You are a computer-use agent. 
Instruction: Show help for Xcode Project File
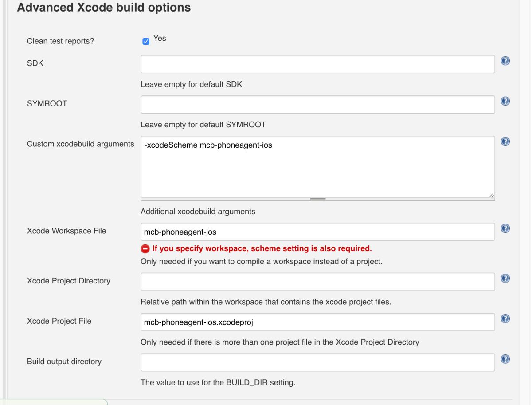[505, 319]
